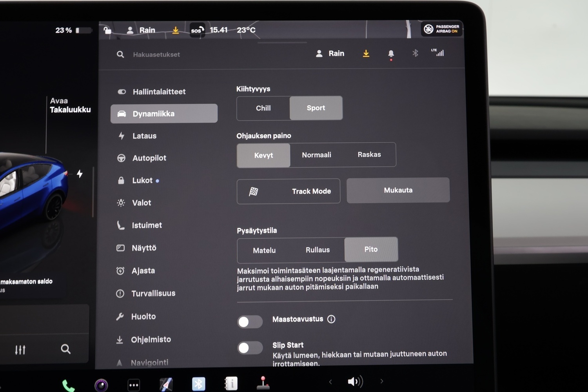
Task: Open Lataus settings section
Action: [164, 136]
